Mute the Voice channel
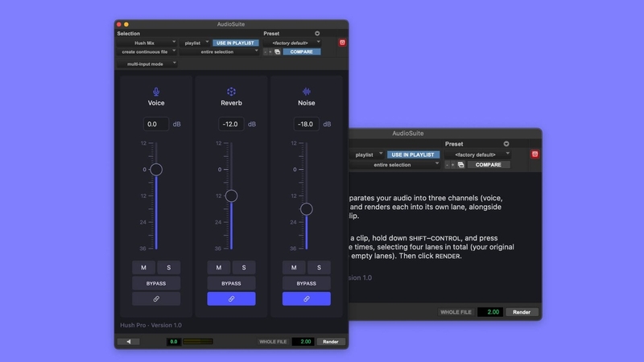The width and height of the screenshot is (644, 362). coord(144,268)
